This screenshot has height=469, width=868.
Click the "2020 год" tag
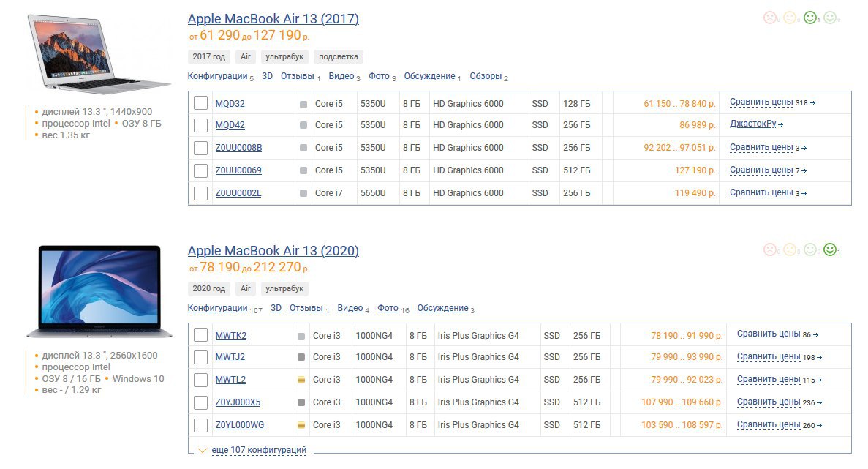[208, 288]
